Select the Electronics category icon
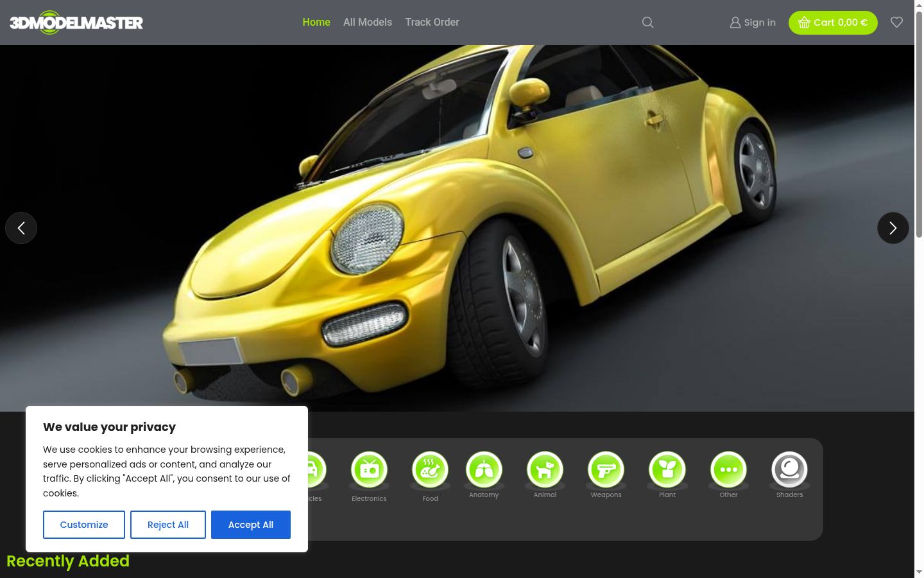924x578 pixels. (369, 470)
